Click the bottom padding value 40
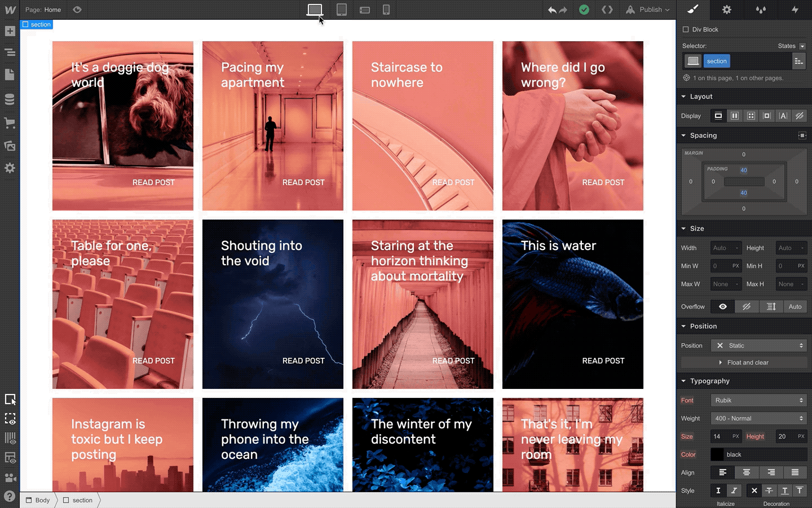 pyautogui.click(x=744, y=192)
